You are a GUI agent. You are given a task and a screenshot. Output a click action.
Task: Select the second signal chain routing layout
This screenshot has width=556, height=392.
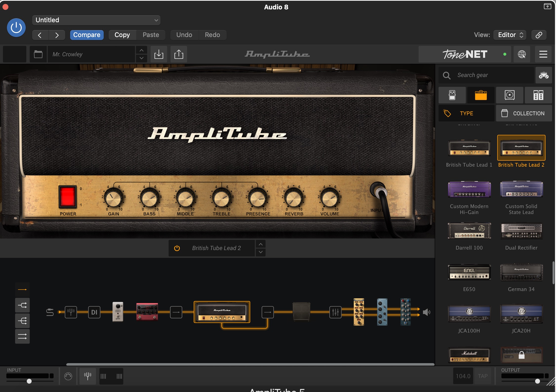(22, 305)
